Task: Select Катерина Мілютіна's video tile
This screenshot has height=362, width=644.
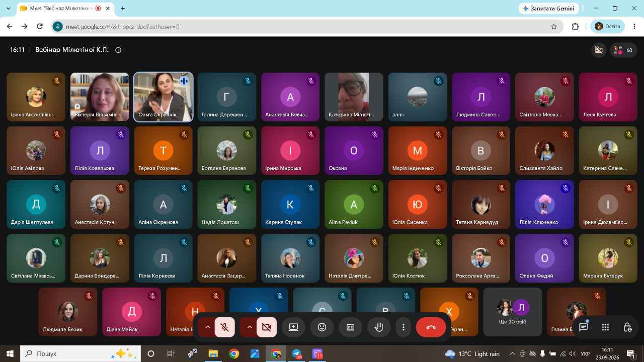Action: (x=354, y=97)
